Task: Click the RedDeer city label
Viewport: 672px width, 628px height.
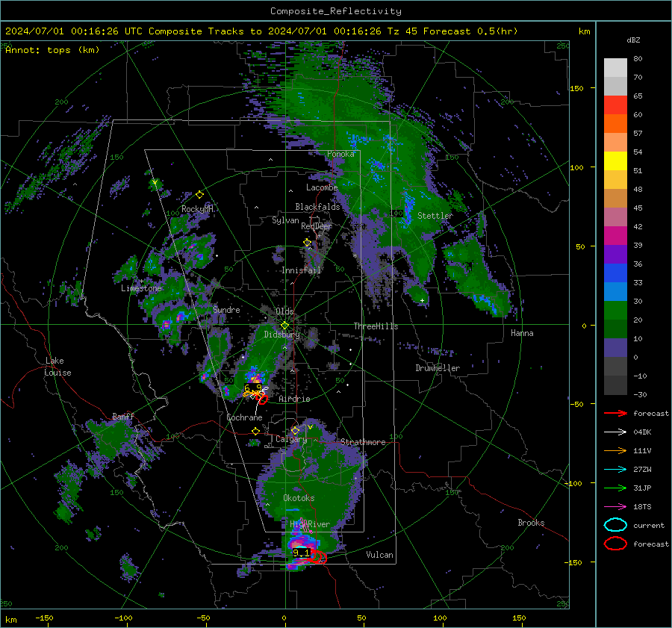Action: [317, 226]
